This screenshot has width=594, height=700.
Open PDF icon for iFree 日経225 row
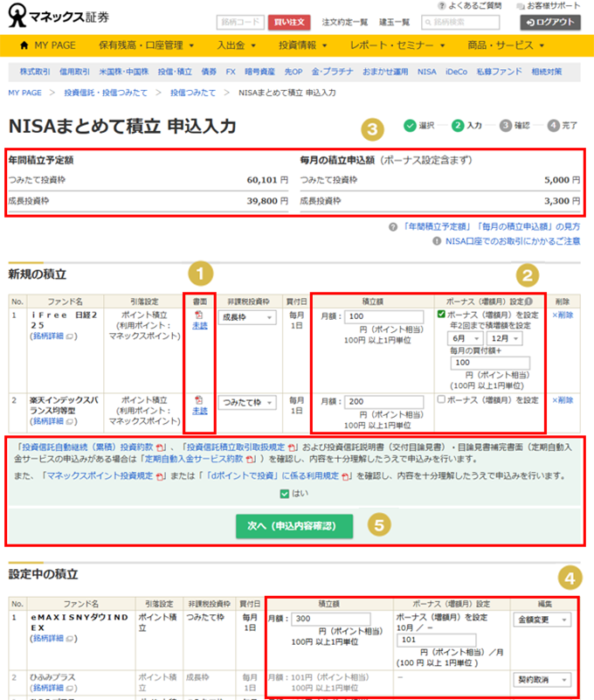coord(199,315)
